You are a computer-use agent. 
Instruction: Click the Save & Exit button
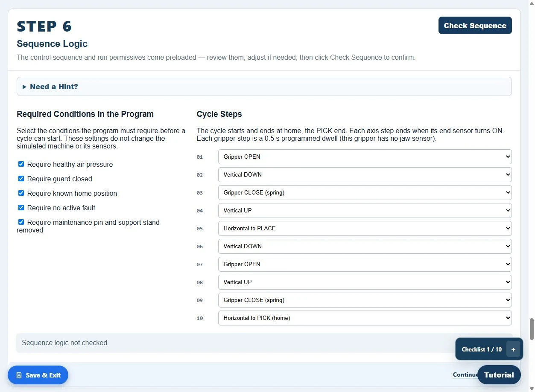tap(38, 375)
